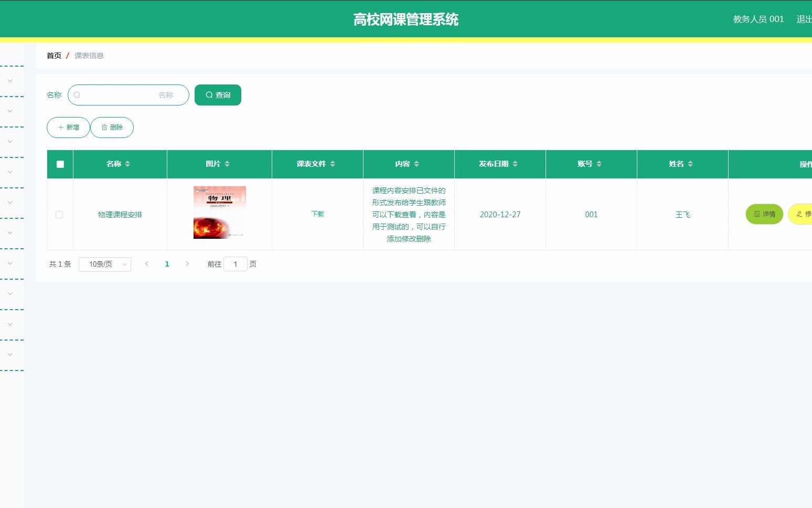Click the 下载 link in the 课表文件 column
The height and width of the screenshot is (508, 812).
tap(317, 214)
